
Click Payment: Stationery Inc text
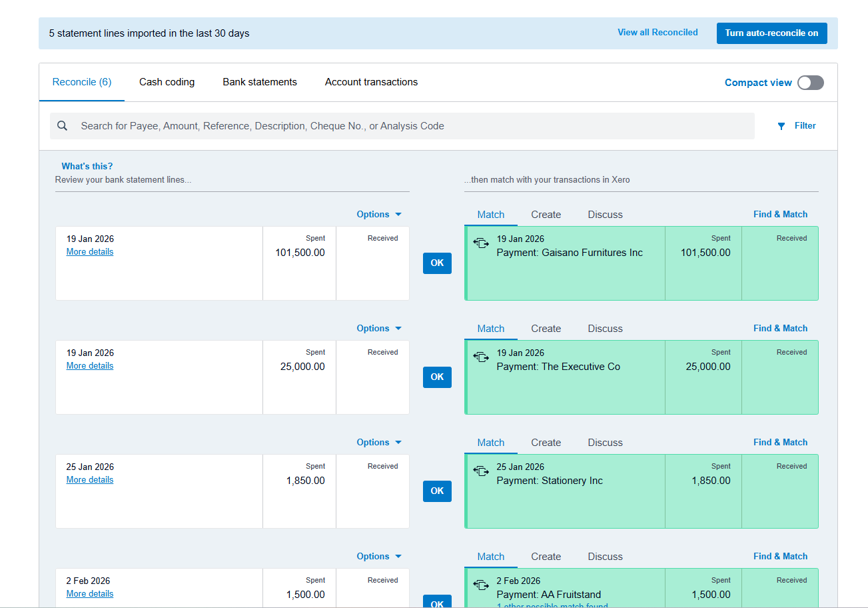pos(550,481)
